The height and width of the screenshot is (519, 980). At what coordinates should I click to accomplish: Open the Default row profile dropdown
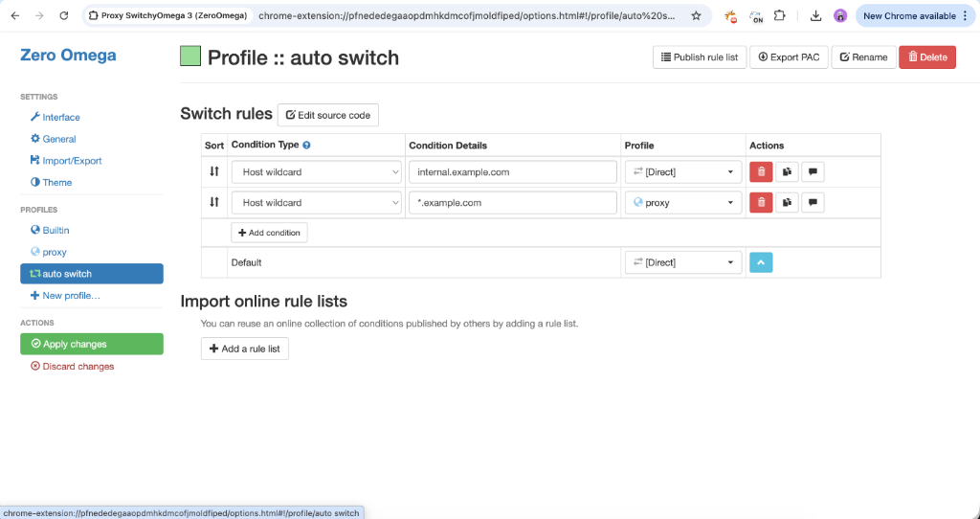point(683,262)
